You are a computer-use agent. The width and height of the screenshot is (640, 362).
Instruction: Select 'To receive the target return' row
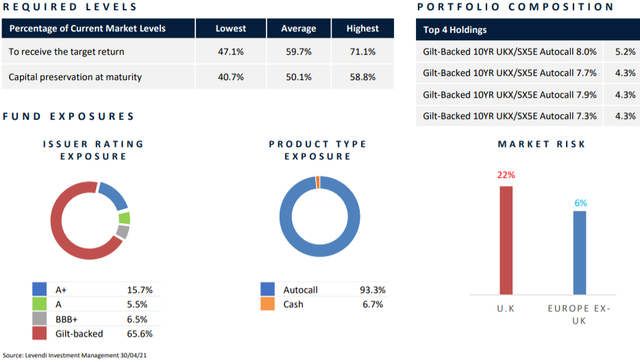(198, 52)
